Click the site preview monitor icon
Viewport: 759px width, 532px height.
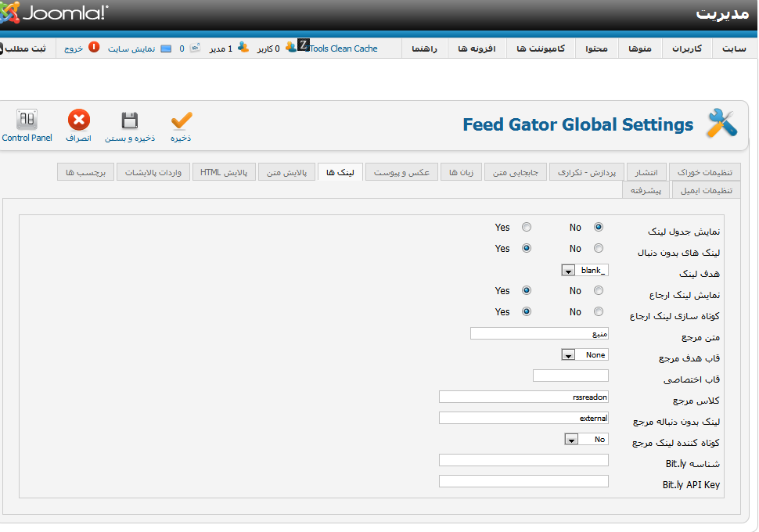[166, 49]
